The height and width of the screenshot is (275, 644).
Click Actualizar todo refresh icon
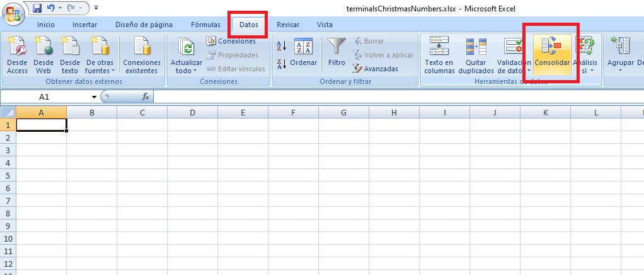(187, 46)
